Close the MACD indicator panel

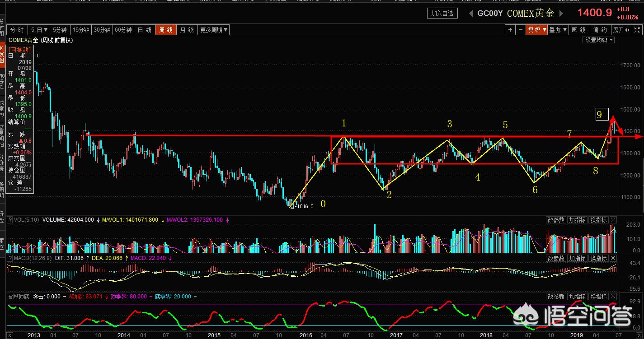613,258
